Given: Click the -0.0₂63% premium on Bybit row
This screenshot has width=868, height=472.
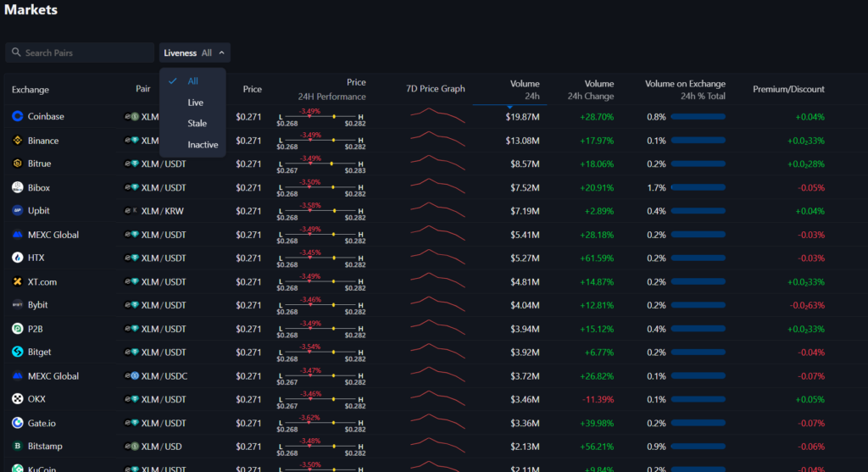Looking at the screenshot, I should [807, 305].
